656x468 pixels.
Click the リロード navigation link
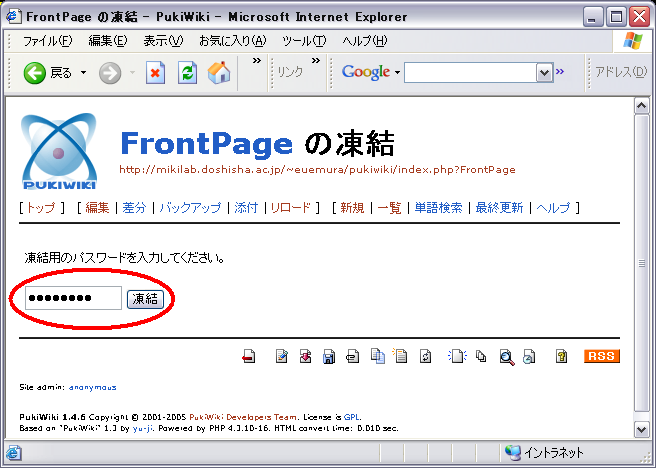pos(290,207)
